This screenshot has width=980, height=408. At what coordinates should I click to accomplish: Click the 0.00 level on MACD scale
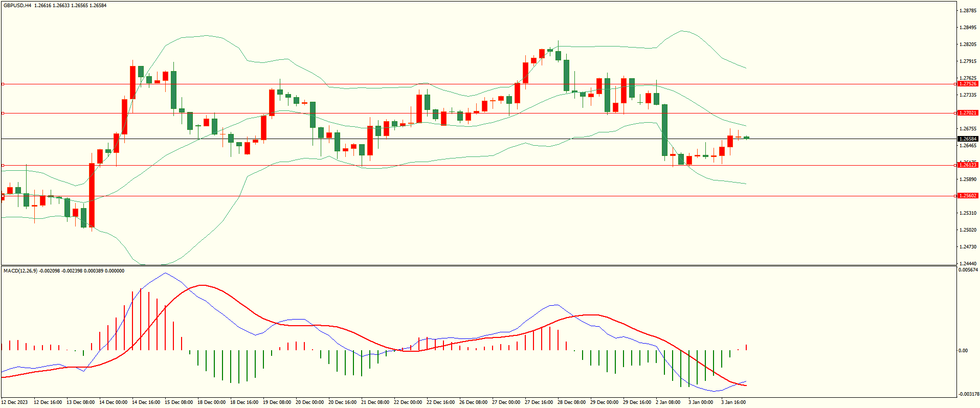[x=963, y=351]
